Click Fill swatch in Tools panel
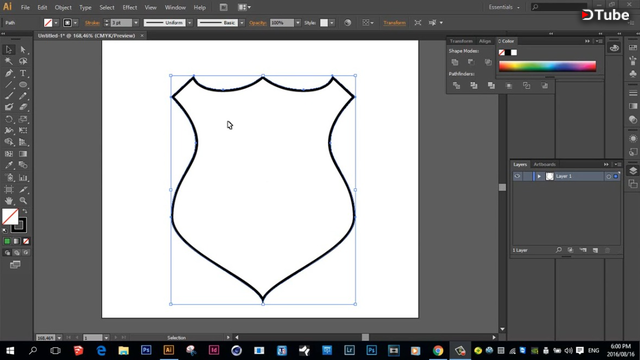The width and height of the screenshot is (640, 360). [10, 217]
